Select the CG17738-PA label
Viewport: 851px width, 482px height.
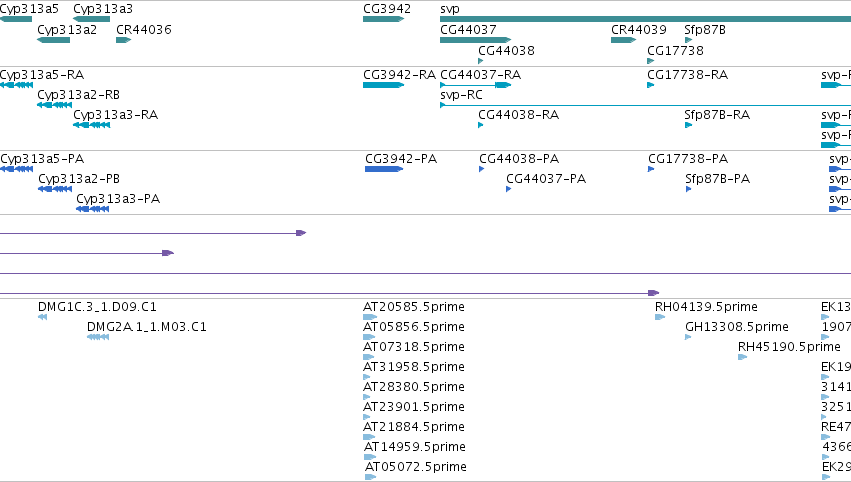(x=688, y=159)
